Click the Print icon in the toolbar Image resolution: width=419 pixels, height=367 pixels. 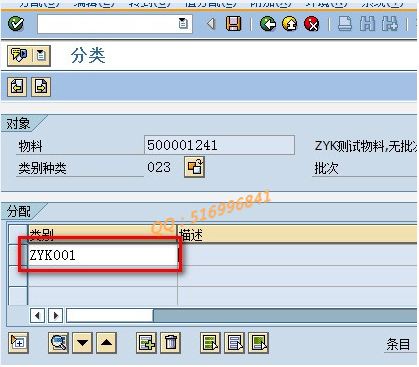tap(345, 24)
